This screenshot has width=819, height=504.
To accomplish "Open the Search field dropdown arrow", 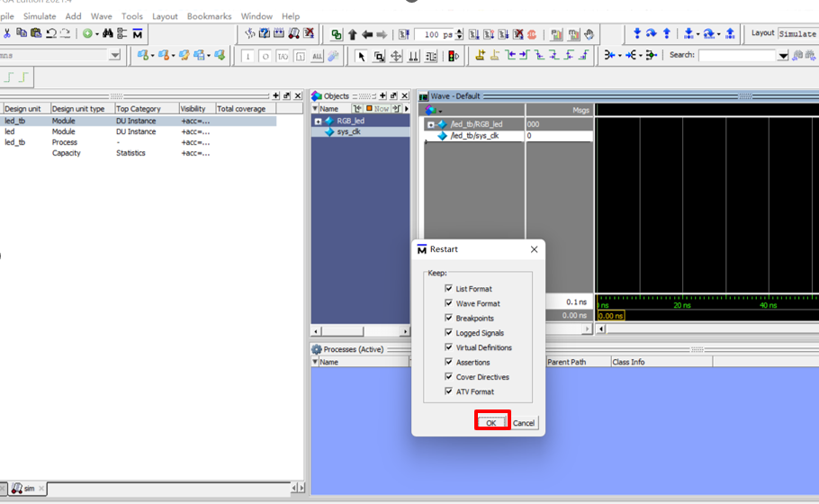I will point(782,56).
